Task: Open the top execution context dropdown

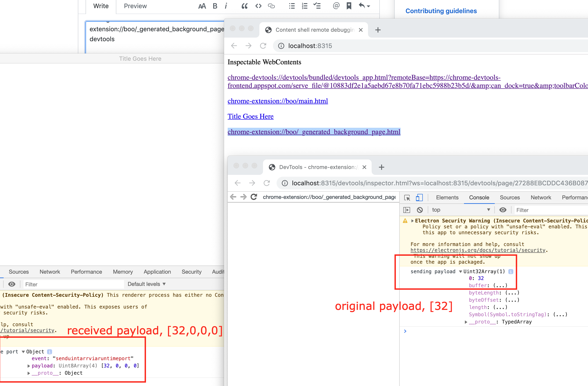Action: tap(461, 210)
